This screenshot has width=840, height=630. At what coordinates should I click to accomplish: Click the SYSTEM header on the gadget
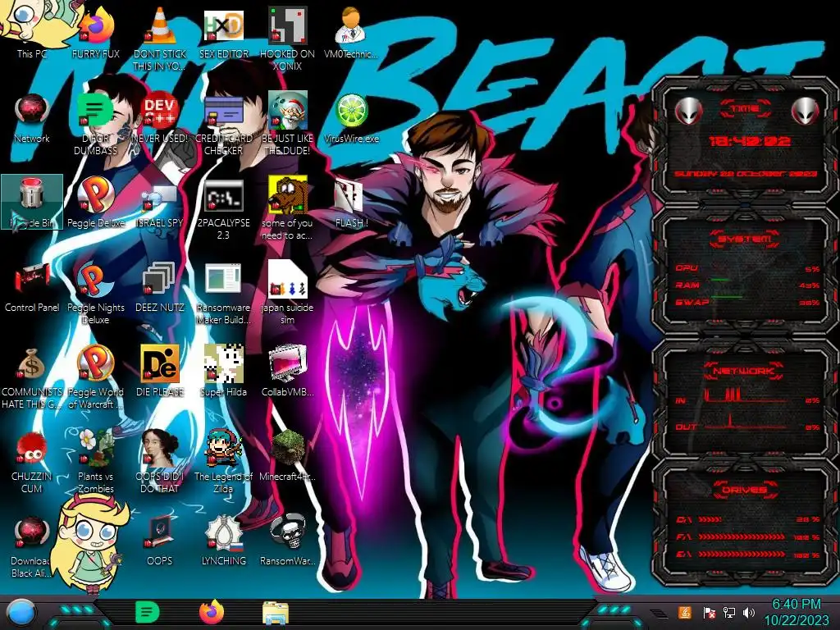(745, 239)
